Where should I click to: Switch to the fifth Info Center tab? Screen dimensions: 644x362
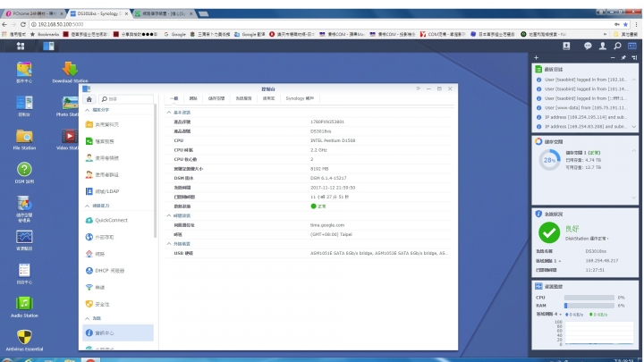point(268,98)
